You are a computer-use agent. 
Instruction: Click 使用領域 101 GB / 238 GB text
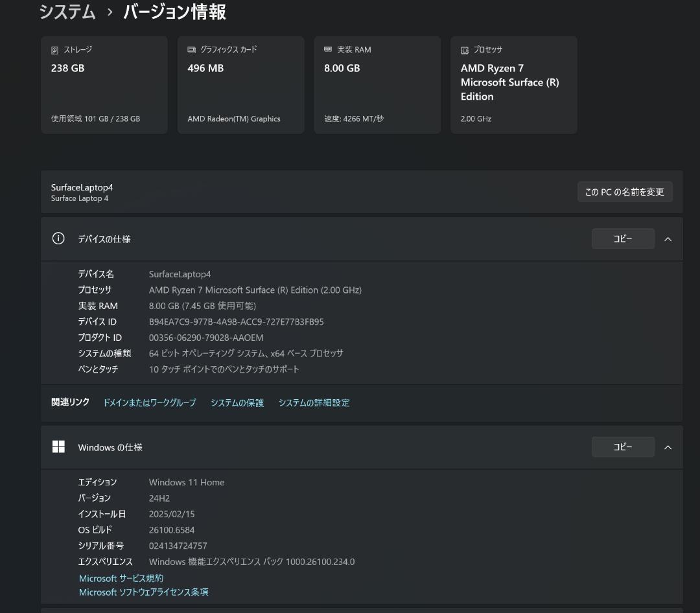point(95,119)
